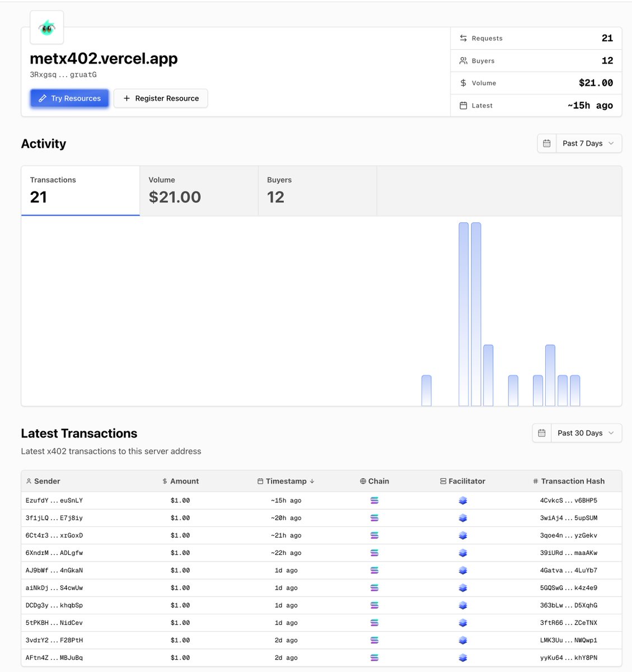Click sender address 6Ct4r3...xrGoxD
This screenshot has width=632, height=672.
point(54,535)
